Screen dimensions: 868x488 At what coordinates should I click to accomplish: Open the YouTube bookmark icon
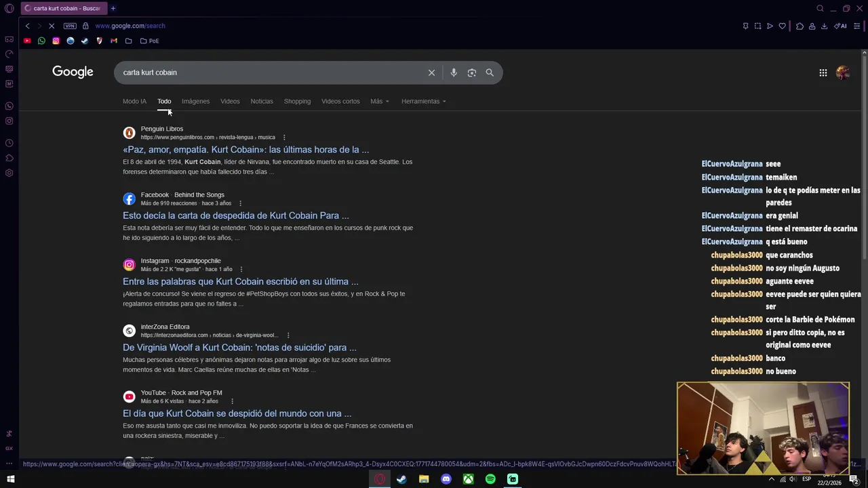(x=27, y=41)
